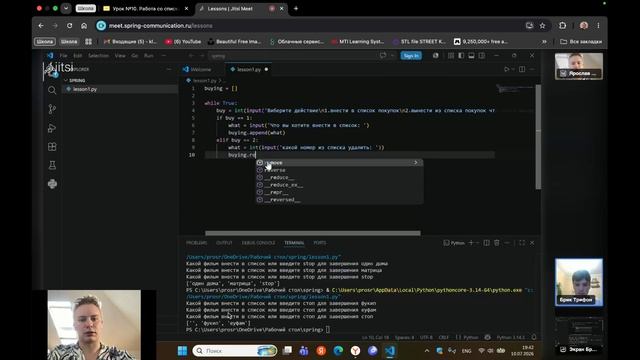Switch to the OUTPUT panel tab
640x360 pixels.
[224, 243]
